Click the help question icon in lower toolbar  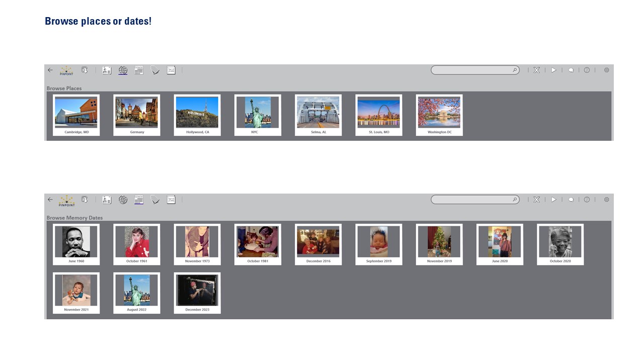pos(587,200)
